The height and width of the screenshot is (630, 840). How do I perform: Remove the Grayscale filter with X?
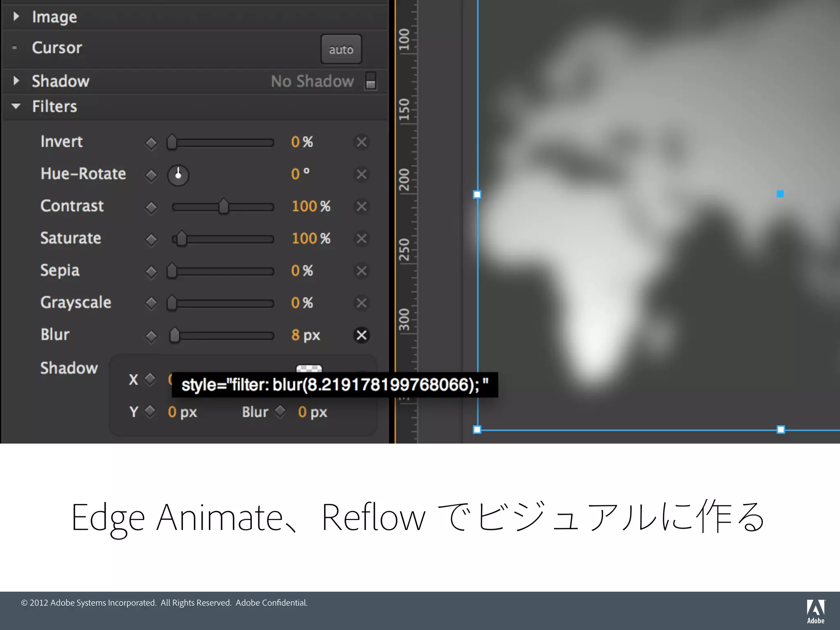(361, 303)
